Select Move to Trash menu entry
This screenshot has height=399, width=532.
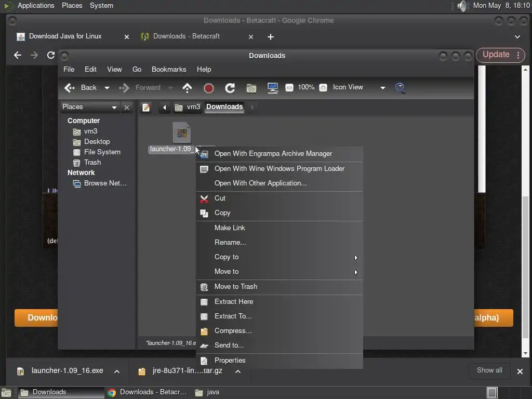point(280,287)
